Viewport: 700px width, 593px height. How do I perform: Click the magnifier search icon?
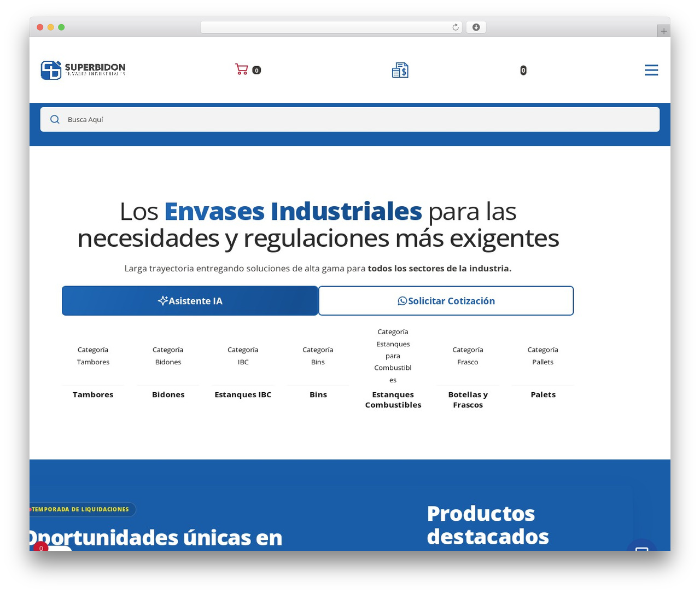tap(55, 119)
